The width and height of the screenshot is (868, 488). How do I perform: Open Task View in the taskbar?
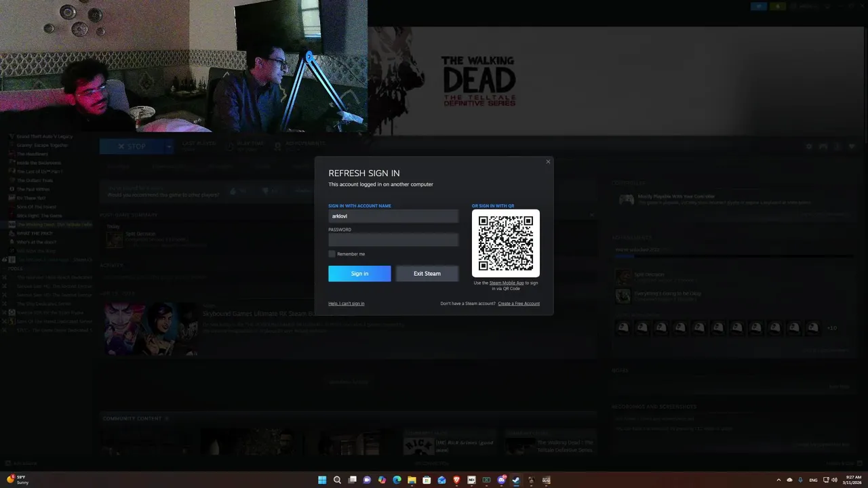352,480
